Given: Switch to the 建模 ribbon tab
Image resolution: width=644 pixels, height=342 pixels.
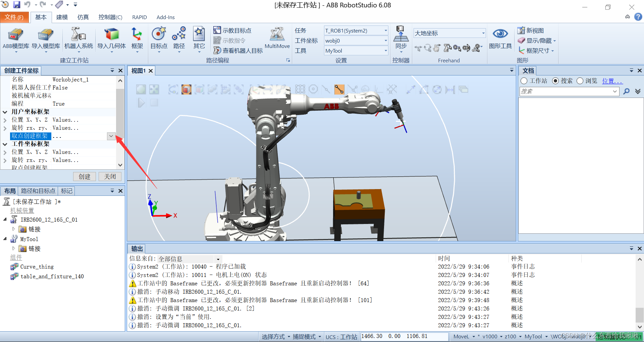Looking at the screenshot, I should (x=62, y=17).
